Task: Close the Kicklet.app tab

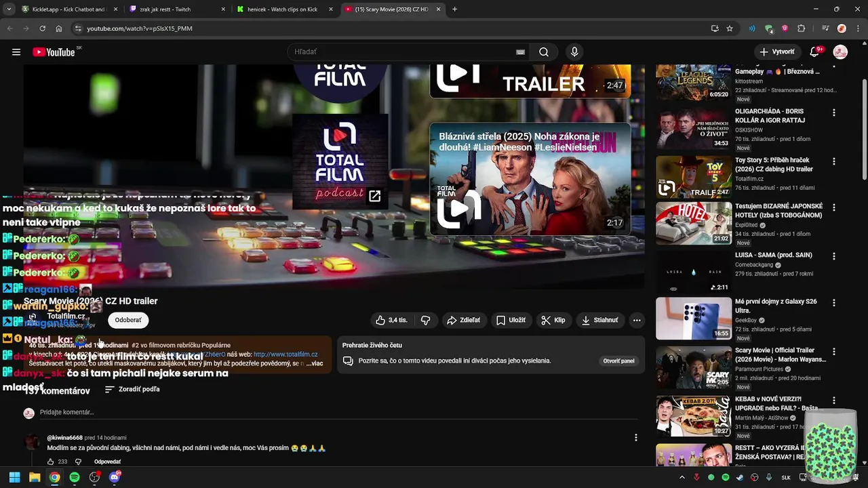Action: tap(115, 9)
